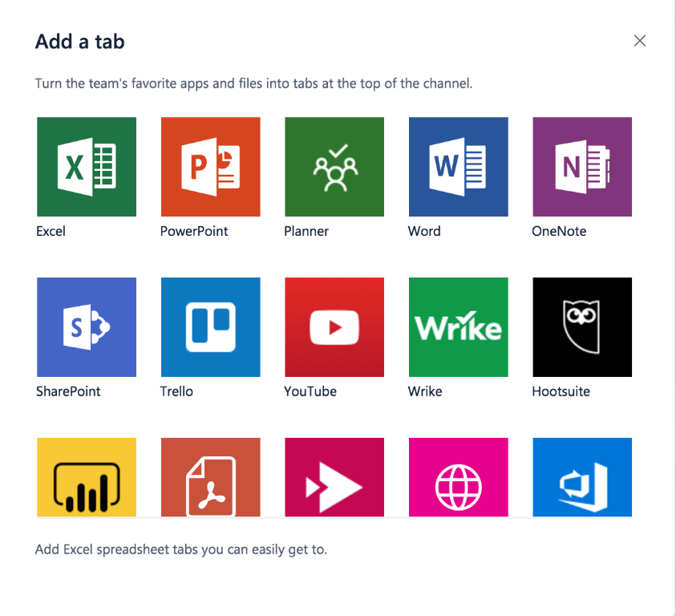Click the Wrike app tile

(458, 327)
